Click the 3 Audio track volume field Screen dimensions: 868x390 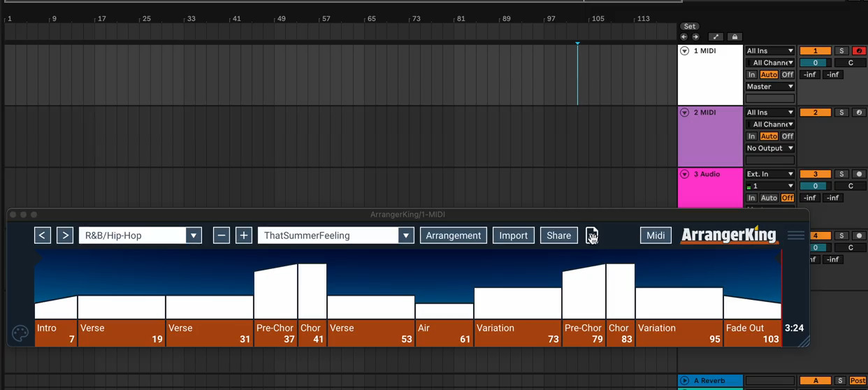coord(815,186)
